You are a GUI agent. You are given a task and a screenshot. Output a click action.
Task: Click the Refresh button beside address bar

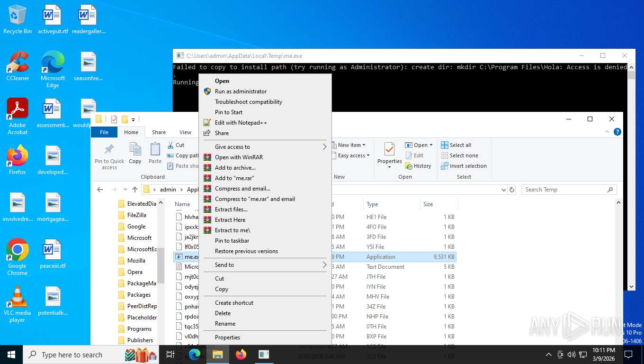(x=511, y=190)
